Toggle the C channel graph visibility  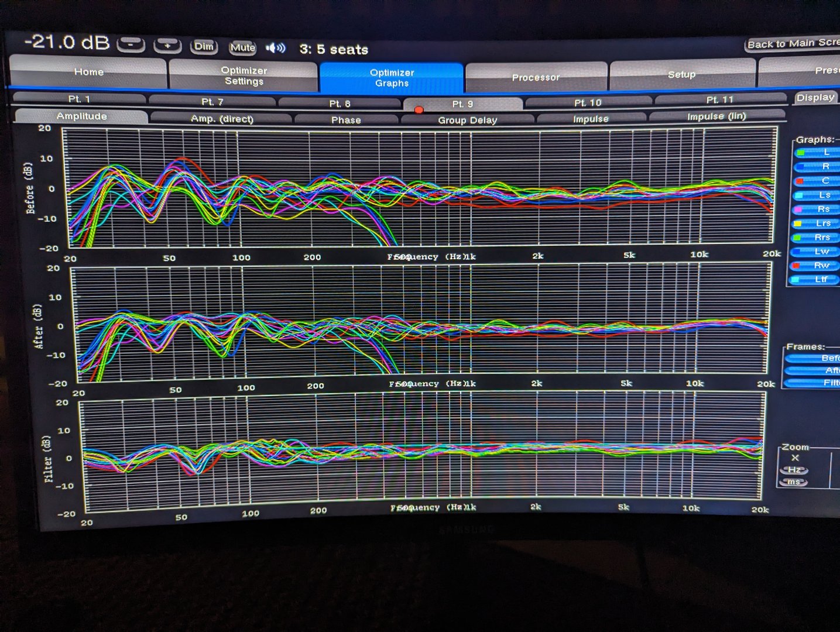coord(817,181)
